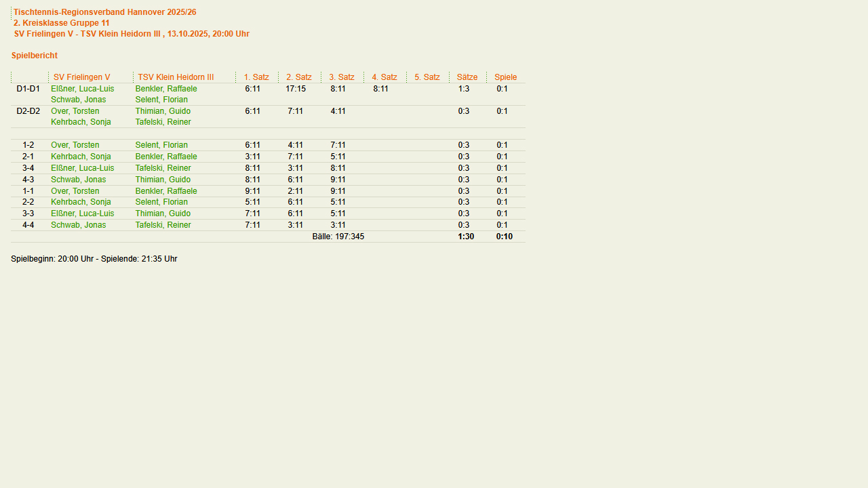Viewport: 868px width, 488px height.
Task: Click the Sätze column header
Action: point(467,77)
